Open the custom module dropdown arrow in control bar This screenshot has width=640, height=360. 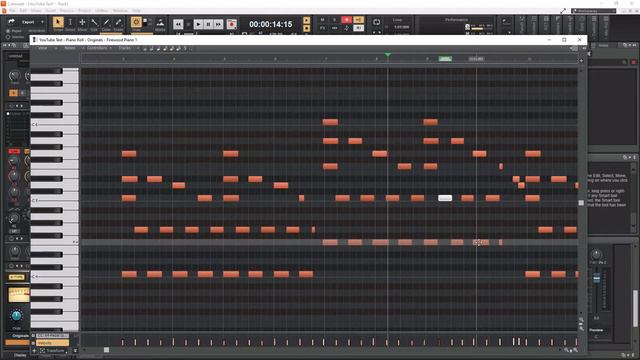(x=509, y=32)
